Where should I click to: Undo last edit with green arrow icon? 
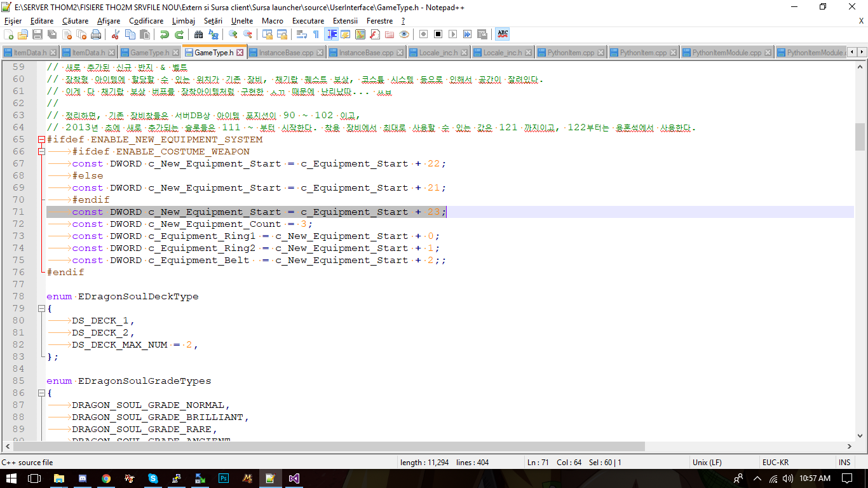tap(165, 34)
